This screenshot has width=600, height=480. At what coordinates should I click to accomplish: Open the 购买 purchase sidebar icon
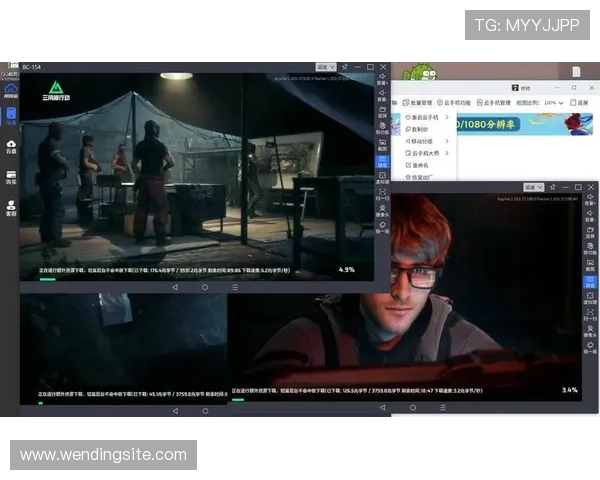[x=11, y=177]
